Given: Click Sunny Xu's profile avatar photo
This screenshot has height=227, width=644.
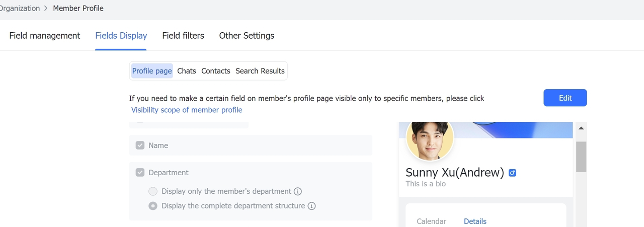Looking at the screenshot, I should (x=430, y=137).
